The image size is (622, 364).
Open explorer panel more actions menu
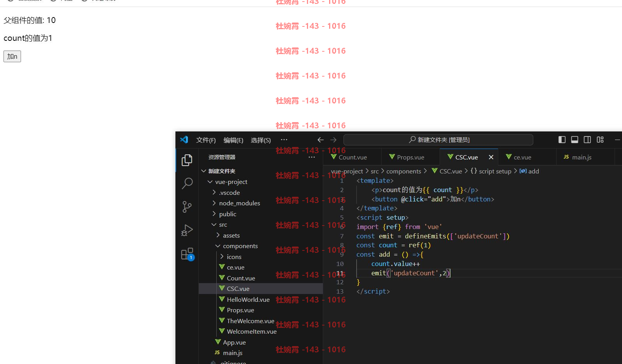coord(312,157)
